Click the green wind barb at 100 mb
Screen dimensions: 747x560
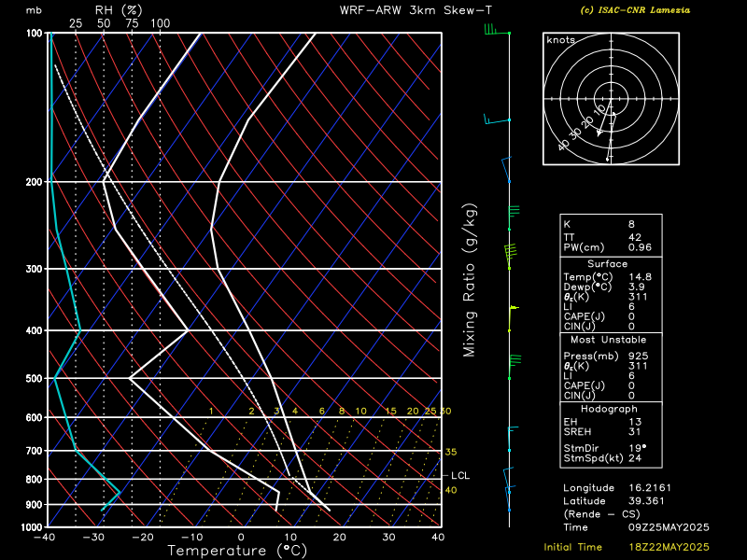click(497, 30)
